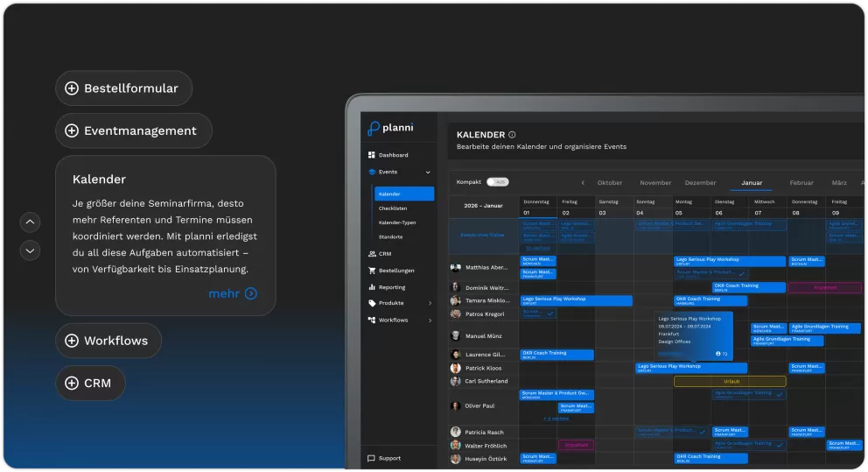
Task: Follow the mehr link in Kalender card
Action: (224, 293)
